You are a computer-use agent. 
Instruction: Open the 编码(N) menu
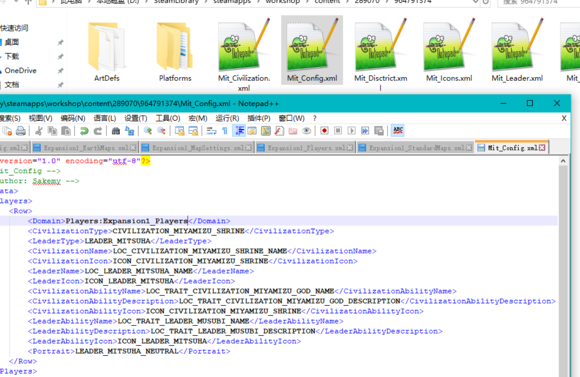point(73,118)
